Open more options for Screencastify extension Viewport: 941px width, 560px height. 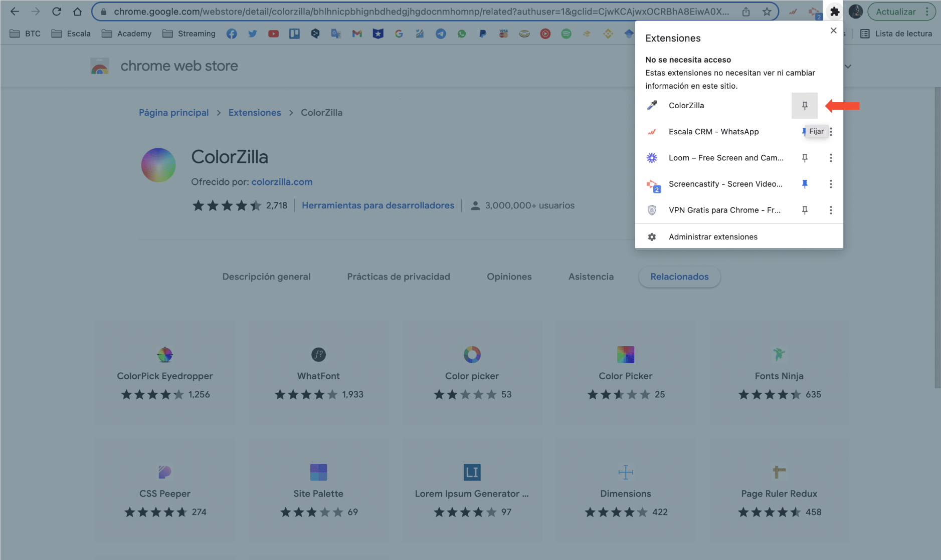[831, 184]
